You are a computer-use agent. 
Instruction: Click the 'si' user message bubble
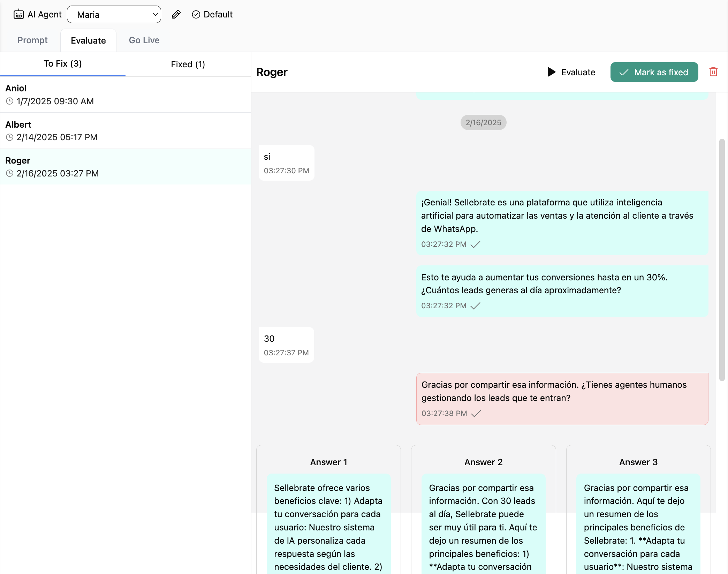tap(286, 163)
